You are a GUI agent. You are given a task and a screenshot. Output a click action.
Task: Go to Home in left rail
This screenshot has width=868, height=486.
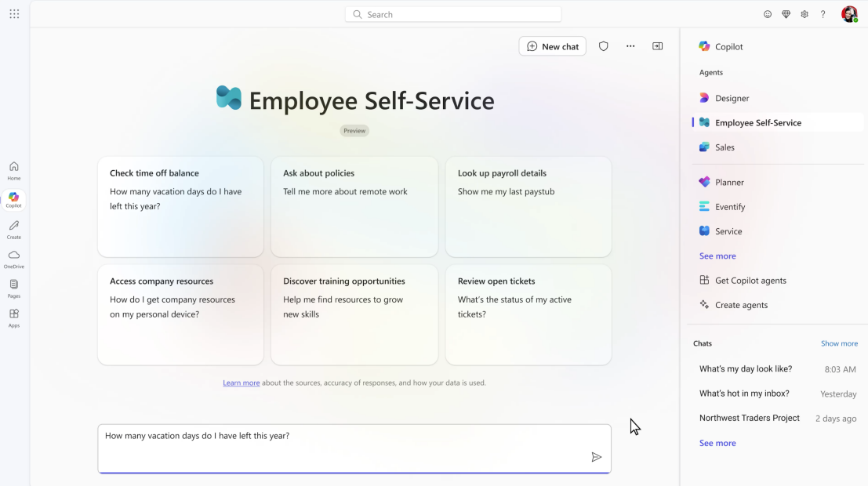click(x=14, y=170)
